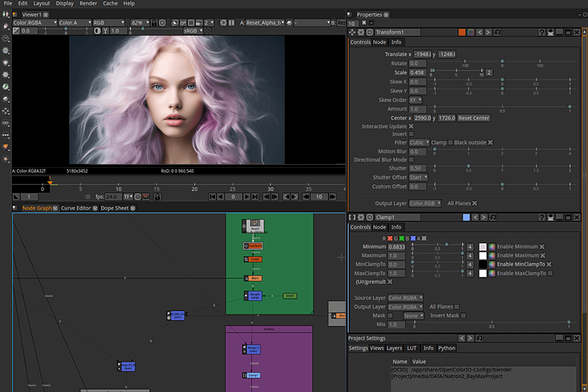
Task: Click the viewer refresh render icon
Action: click(x=224, y=23)
